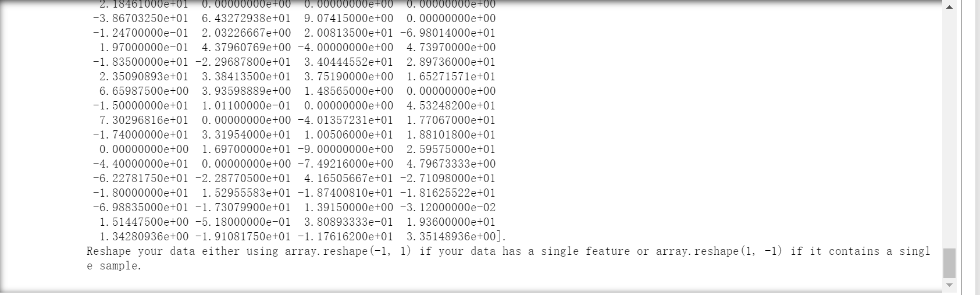Click the value -3.86703250e+01

(x=140, y=18)
